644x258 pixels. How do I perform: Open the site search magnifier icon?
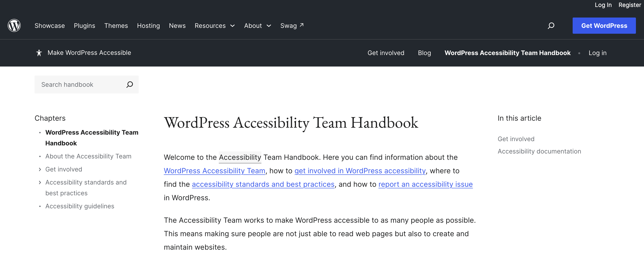(x=551, y=26)
